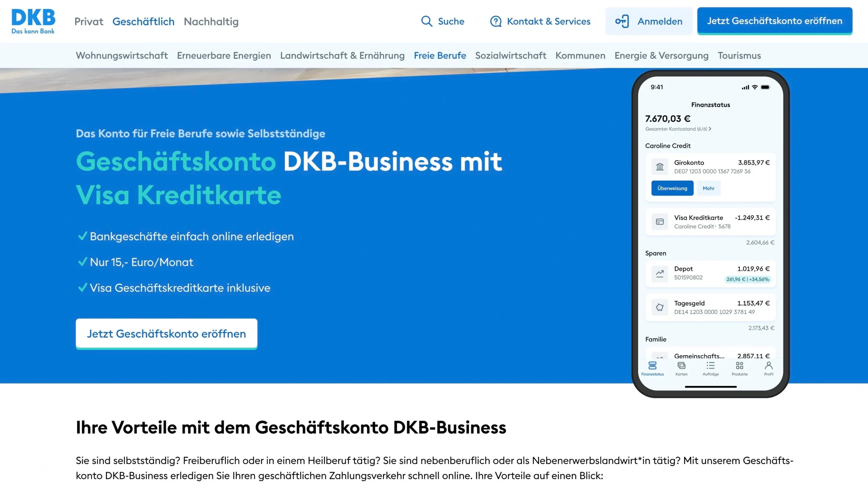Click the phone clock 9:41
Screen dimensions: 868x490
pyautogui.click(x=656, y=87)
